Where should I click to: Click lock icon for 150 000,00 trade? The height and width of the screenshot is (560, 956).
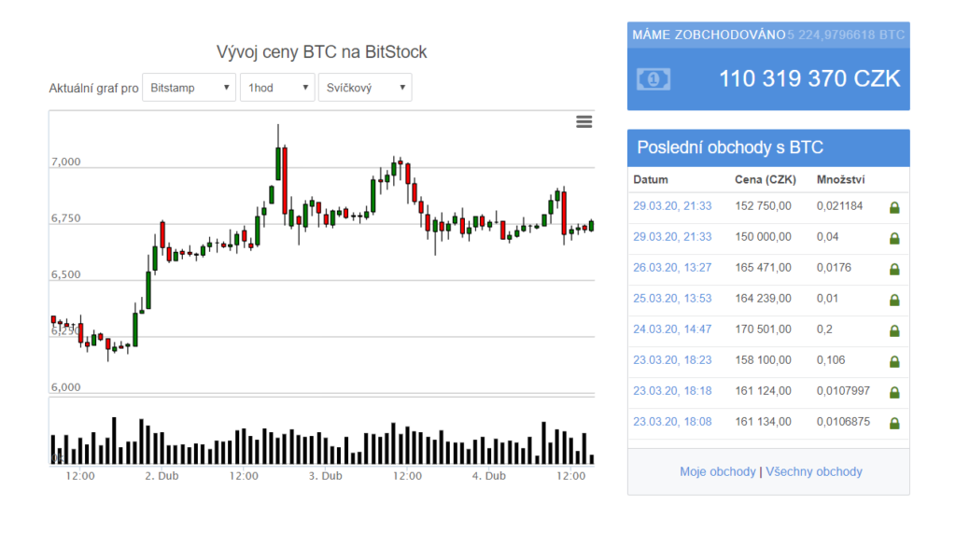pyautogui.click(x=894, y=238)
